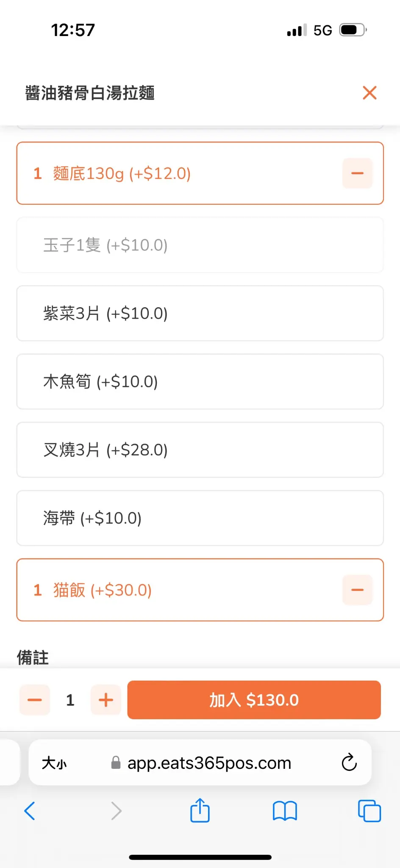
Task: Choose the 玉子1隻 add-on option
Action: point(200,245)
